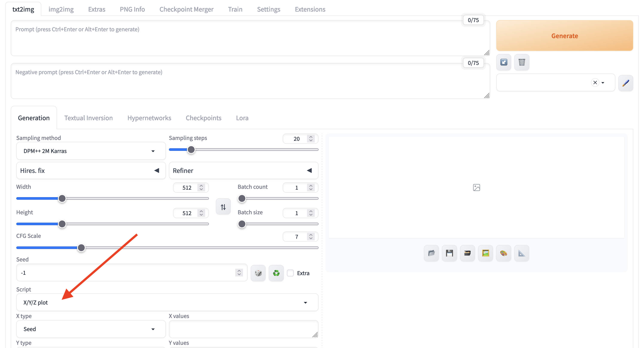The image size is (644, 348).
Task: Send image to img2img picture icon
Action: coord(486,253)
